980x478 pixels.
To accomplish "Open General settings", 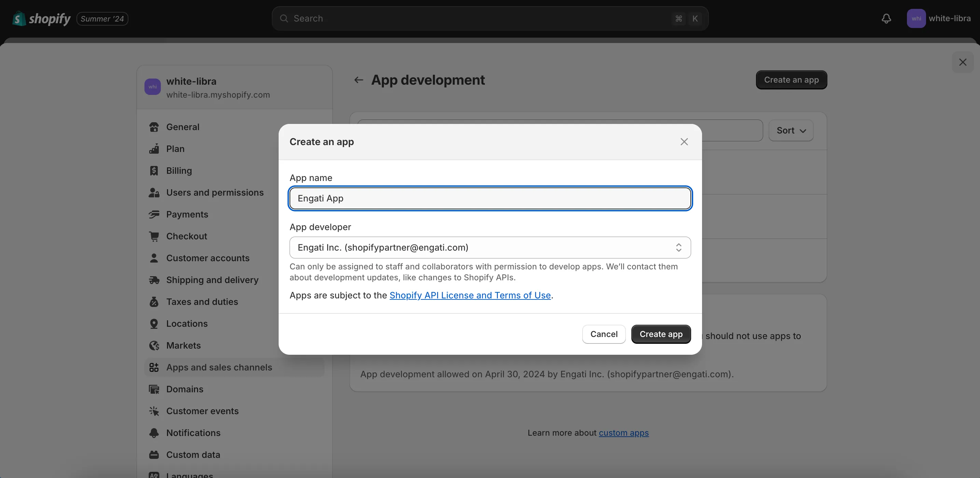I will pyautogui.click(x=234, y=127).
